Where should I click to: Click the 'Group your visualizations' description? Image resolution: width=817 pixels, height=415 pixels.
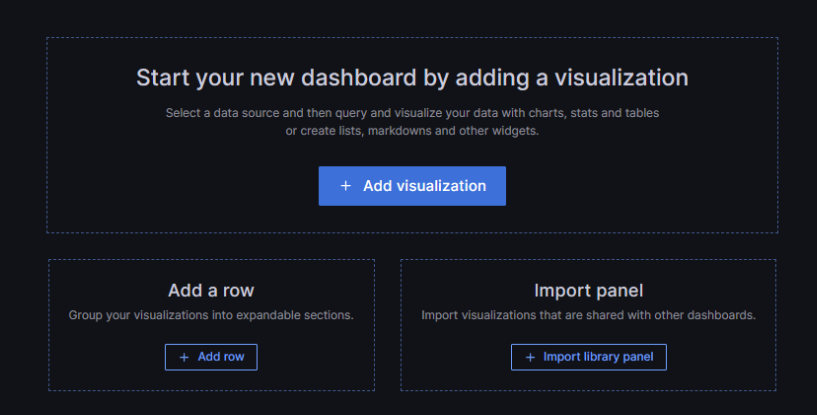(211, 315)
